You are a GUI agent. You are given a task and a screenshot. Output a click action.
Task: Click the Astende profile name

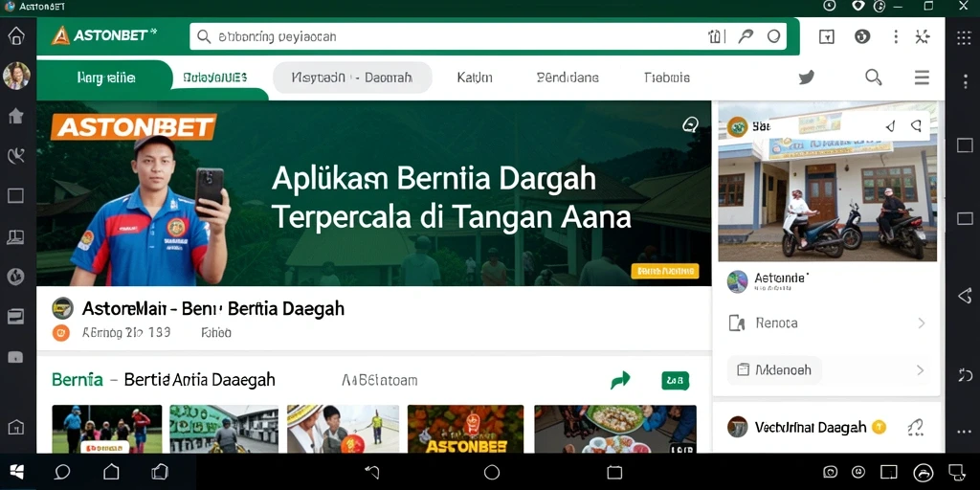(782, 278)
